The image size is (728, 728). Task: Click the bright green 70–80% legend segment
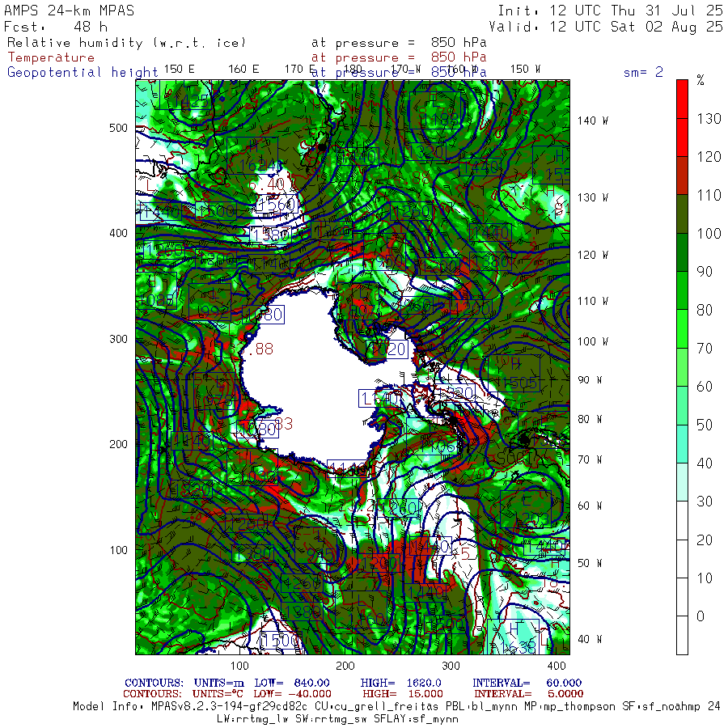(x=682, y=328)
